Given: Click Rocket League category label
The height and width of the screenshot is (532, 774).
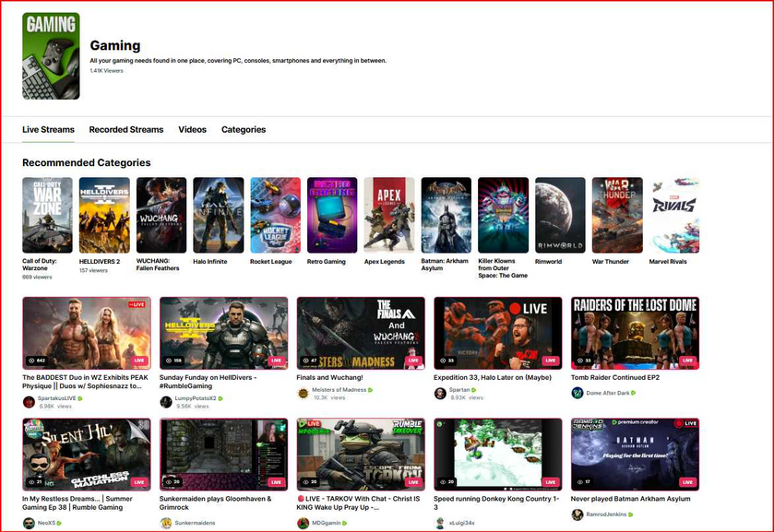Looking at the screenshot, I should tap(271, 262).
